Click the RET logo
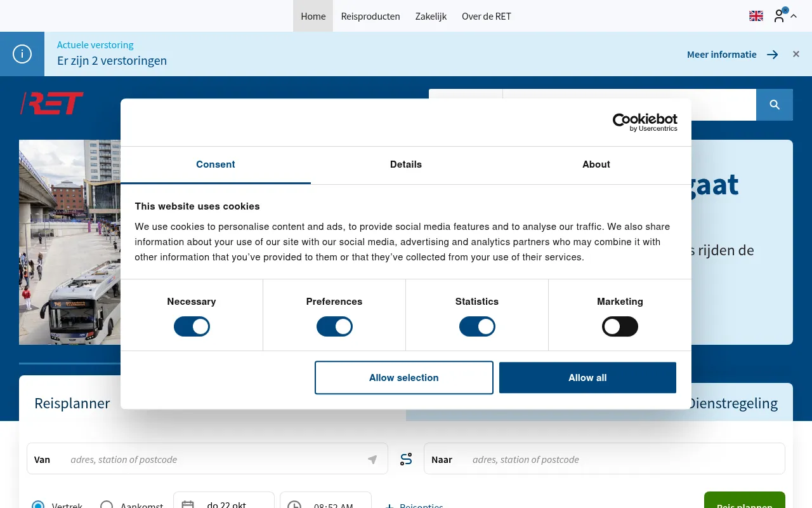Viewport: 812px width, 508px height. (52, 103)
